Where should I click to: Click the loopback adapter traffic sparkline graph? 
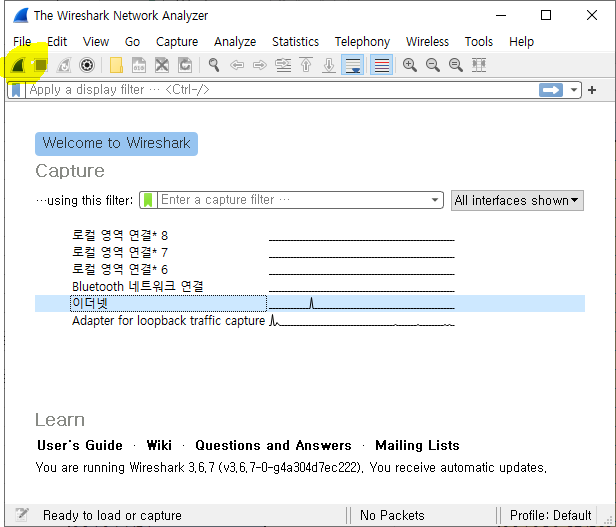[x=361, y=321]
